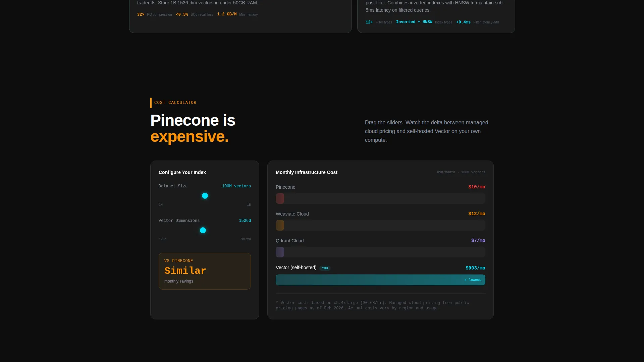This screenshot has height=362, width=644.
Task: Click the Pinecone cost bar
Action: click(x=380, y=198)
